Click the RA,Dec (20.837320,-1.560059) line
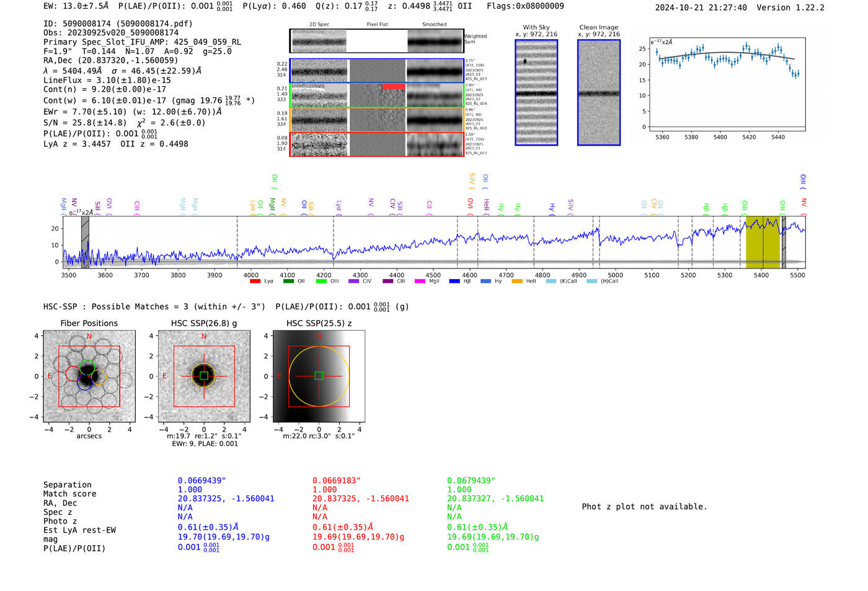 pos(110,60)
